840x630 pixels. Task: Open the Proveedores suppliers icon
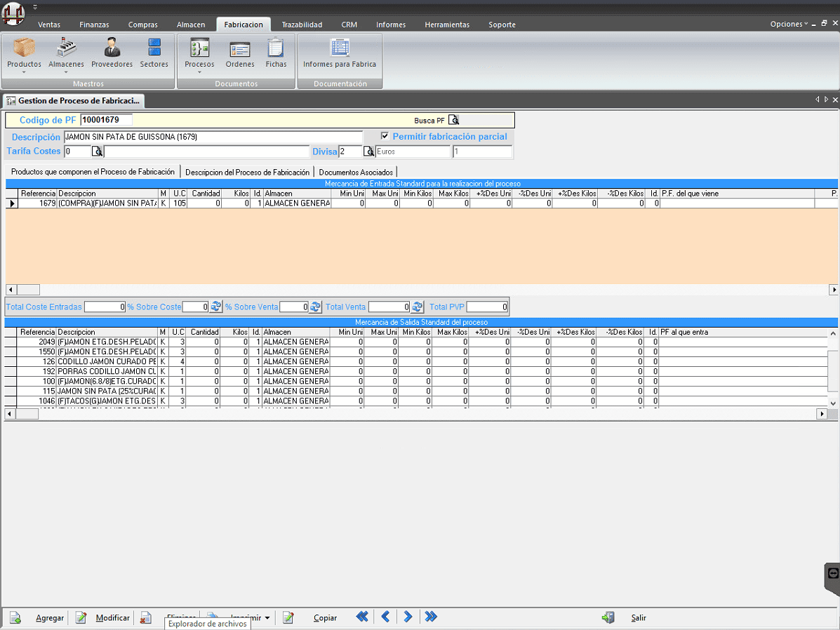[x=112, y=48]
